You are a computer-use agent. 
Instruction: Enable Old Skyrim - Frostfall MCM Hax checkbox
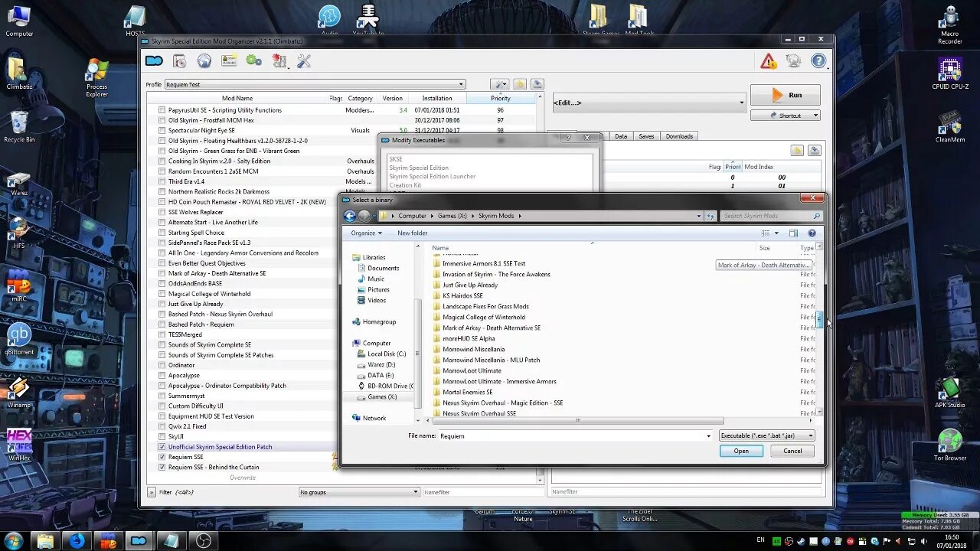[x=162, y=120]
